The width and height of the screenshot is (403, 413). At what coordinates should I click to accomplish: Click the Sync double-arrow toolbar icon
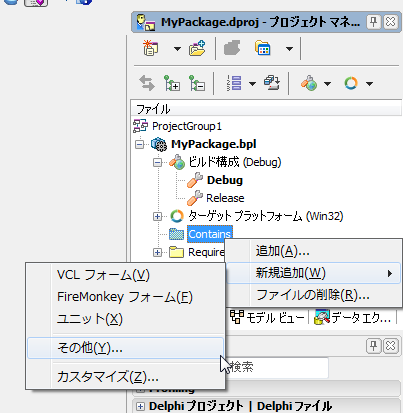click(x=147, y=83)
